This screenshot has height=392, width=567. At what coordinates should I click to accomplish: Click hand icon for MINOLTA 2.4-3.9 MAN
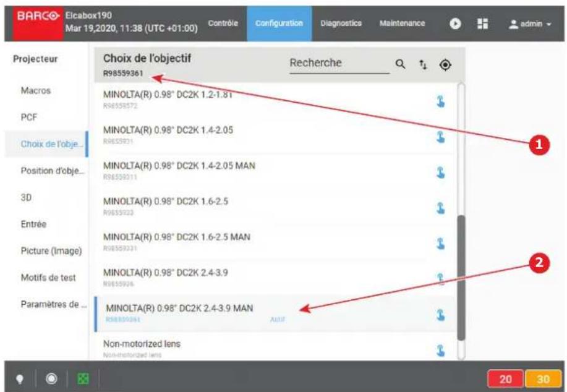(x=440, y=315)
